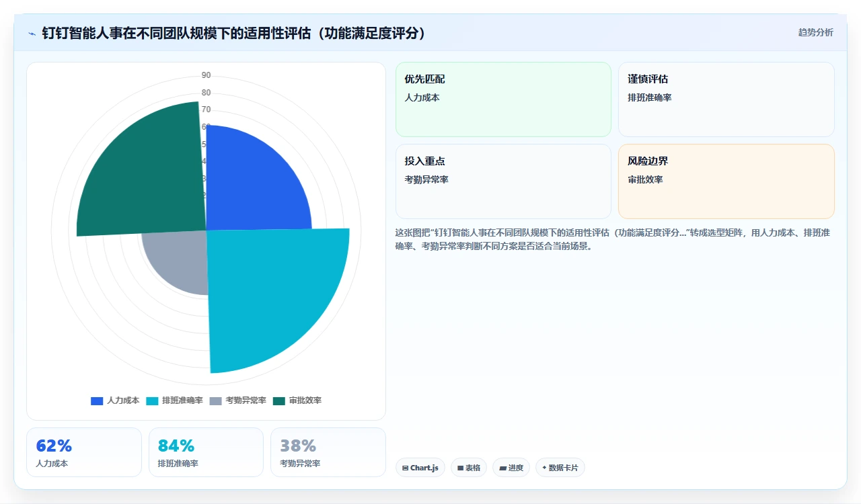Image resolution: width=861 pixels, height=504 pixels.
Task: Click the 排班准确率 legend label
Action: [x=182, y=401]
